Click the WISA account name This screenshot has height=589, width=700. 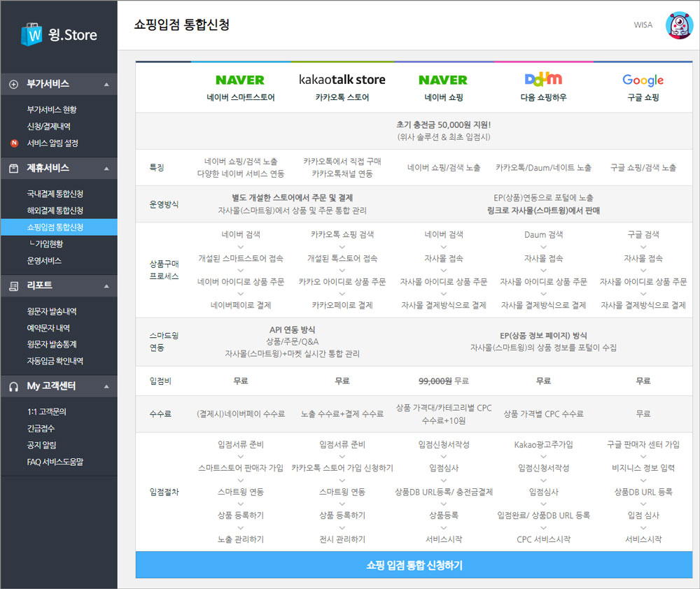(x=643, y=25)
